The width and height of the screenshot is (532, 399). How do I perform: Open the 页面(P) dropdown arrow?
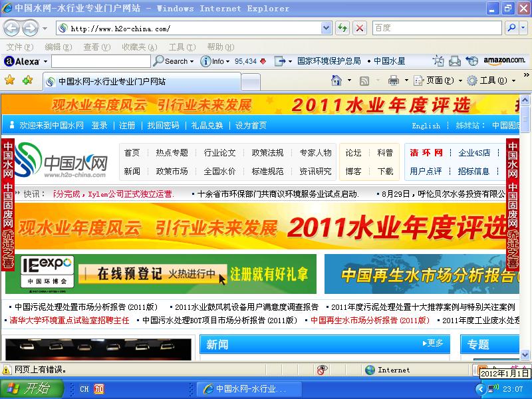460,80
